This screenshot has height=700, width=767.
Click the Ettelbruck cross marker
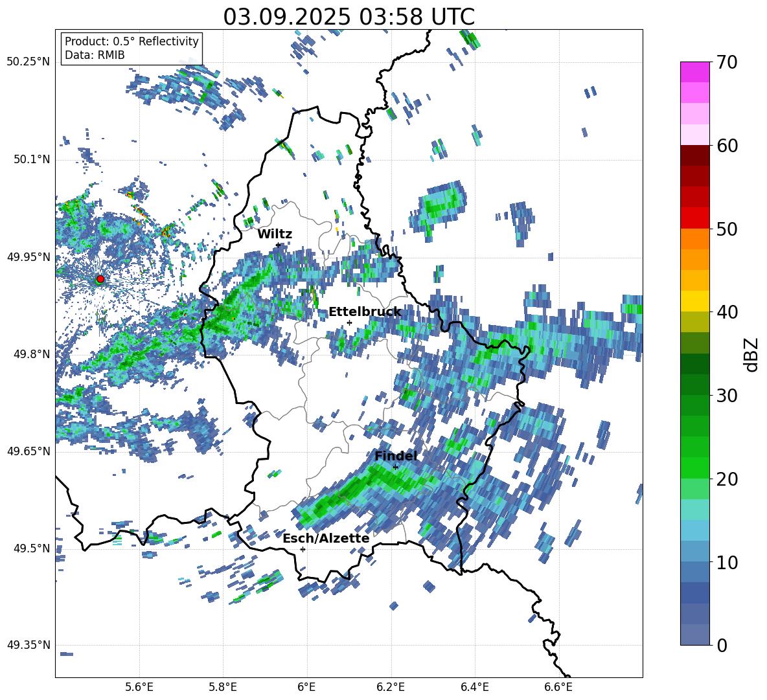(349, 322)
